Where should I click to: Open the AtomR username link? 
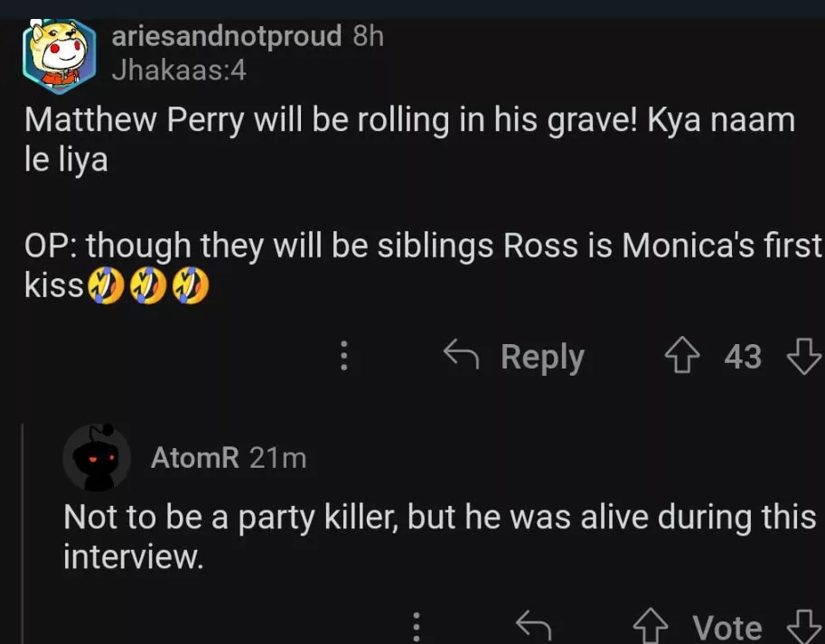[194, 458]
